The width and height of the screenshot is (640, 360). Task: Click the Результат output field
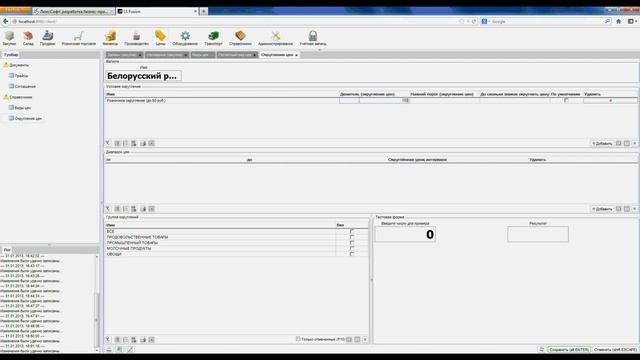[538, 234]
